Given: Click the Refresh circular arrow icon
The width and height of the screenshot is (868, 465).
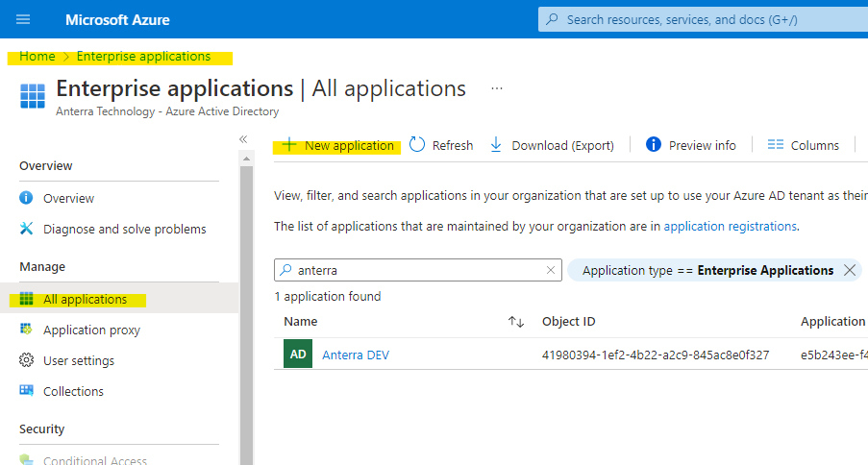Looking at the screenshot, I should (x=417, y=144).
